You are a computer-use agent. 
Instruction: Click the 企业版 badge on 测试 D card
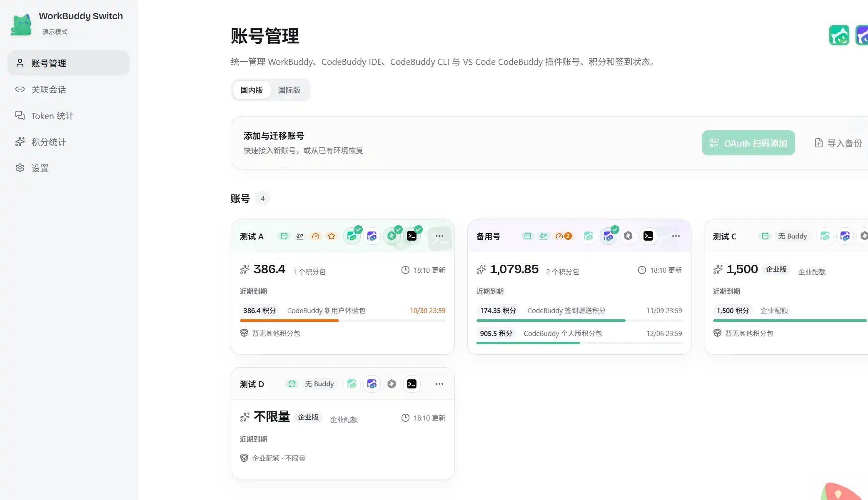[308, 417]
